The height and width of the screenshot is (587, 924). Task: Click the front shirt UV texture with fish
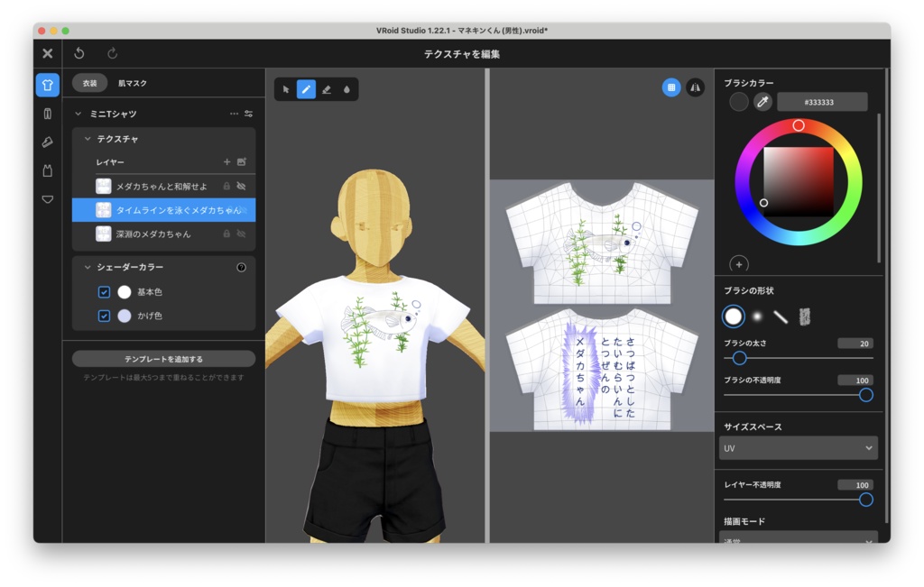pyautogui.click(x=602, y=243)
